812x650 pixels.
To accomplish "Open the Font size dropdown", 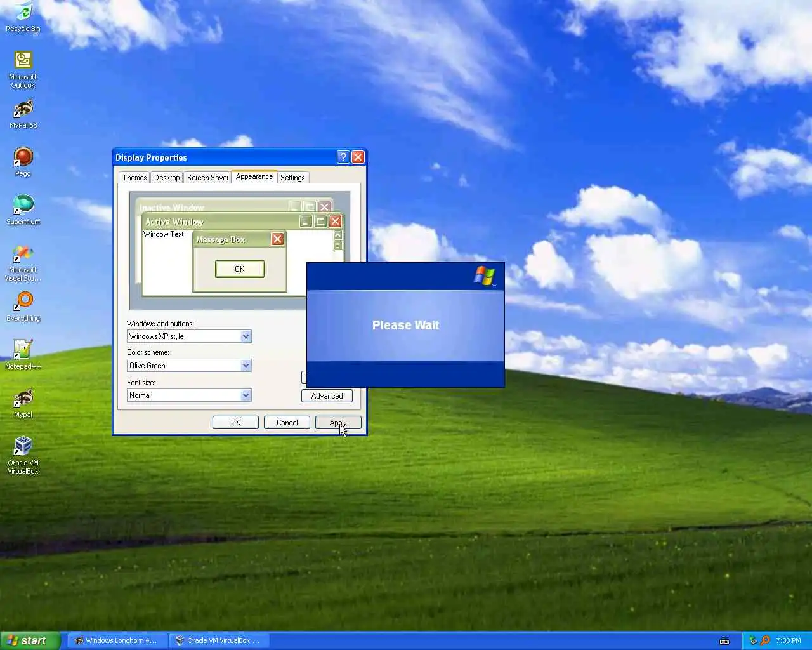I will pyautogui.click(x=246, y=395).
